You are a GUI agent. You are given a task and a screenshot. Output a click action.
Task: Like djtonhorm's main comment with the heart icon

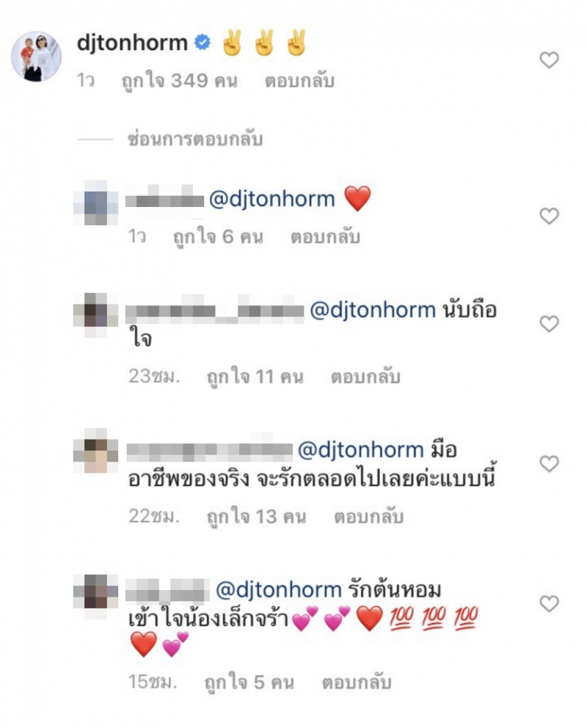(x=549, y=60)
